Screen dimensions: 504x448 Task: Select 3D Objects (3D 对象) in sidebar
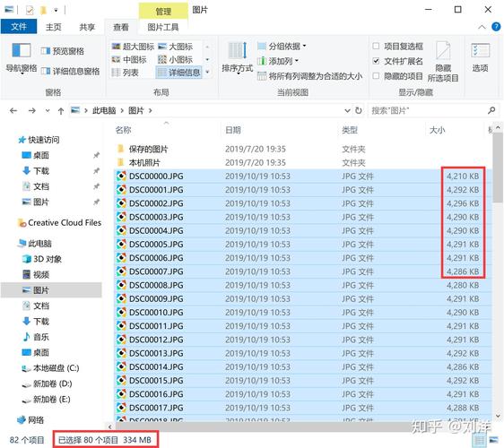42,259
